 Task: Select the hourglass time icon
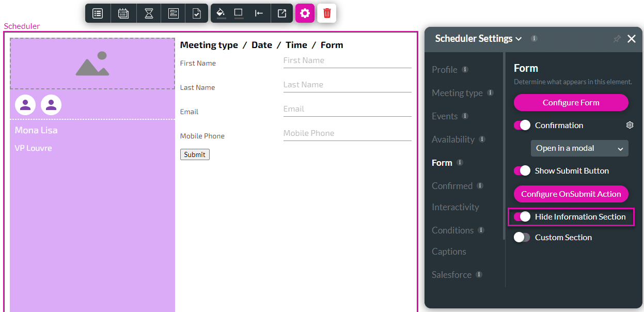coord(149,13)
